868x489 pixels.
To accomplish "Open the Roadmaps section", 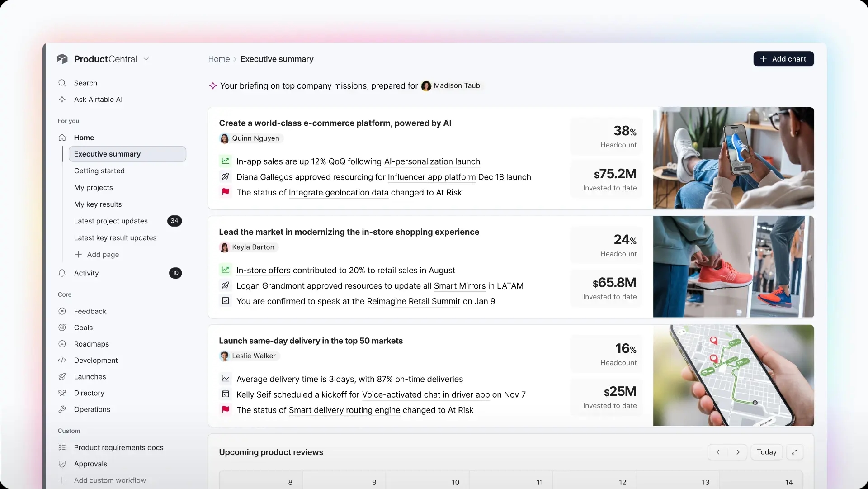I will click(x=91, y=344).
